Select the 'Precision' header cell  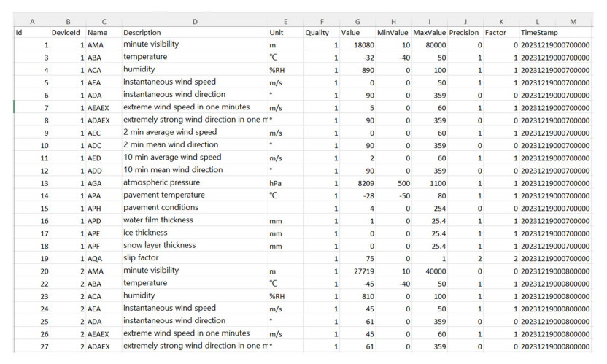point(465,33)
